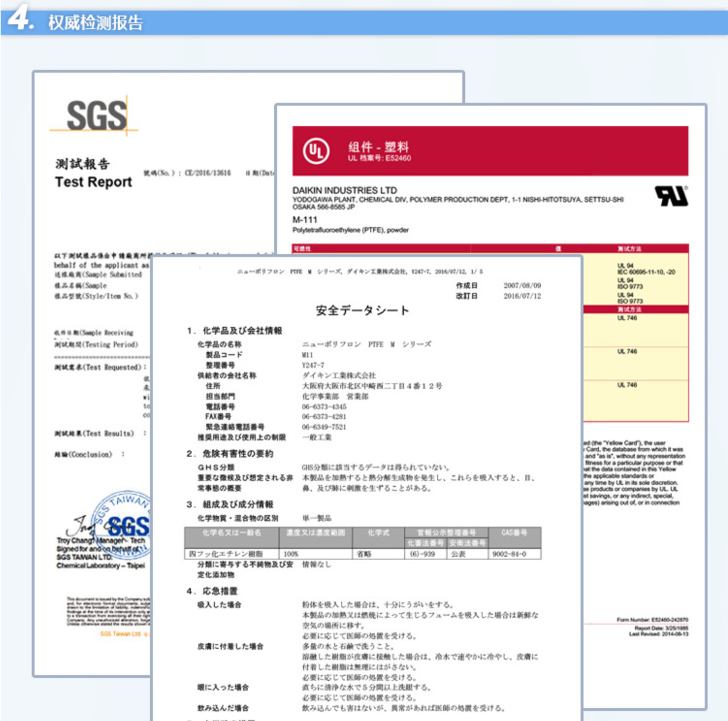728x721 pixels.
Task: Click section heading '2. 危険有害性の要約'
Action: [x=230, y=453]
